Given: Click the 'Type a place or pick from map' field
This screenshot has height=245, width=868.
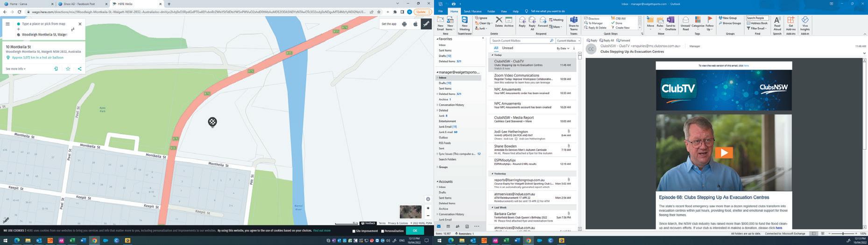Looking at the screenshot, I should tap(43, 23).
